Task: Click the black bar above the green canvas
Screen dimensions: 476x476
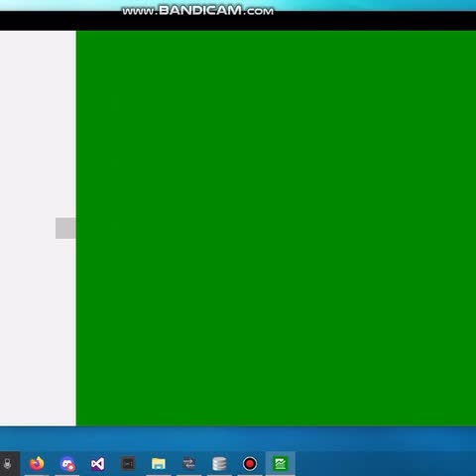Action: point(238,21)
